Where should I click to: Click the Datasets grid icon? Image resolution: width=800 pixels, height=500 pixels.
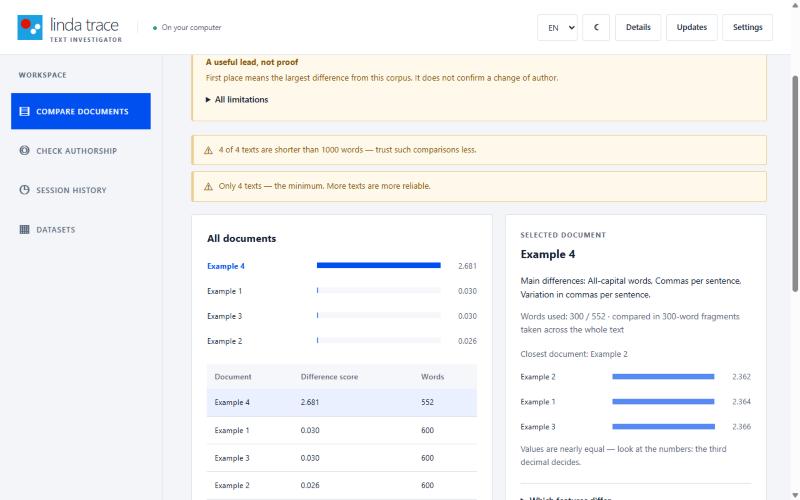click(x=24, y=229)
